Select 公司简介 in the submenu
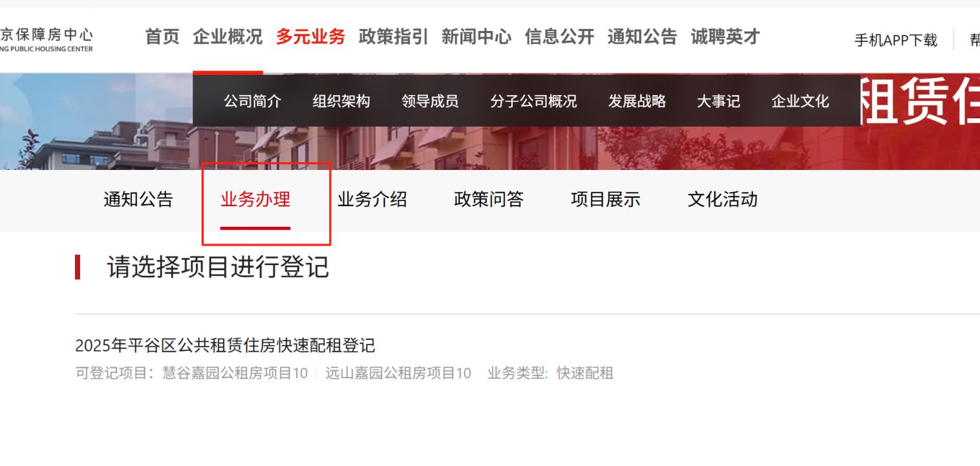Viewport: 980px width, 466px height. [x=253, y=101]
